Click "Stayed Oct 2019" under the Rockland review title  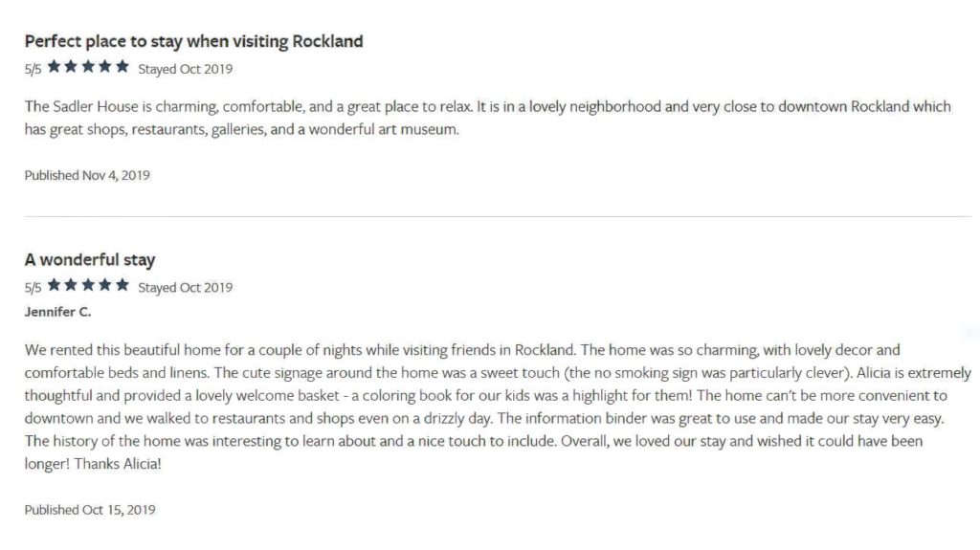[x=185, y=70]
